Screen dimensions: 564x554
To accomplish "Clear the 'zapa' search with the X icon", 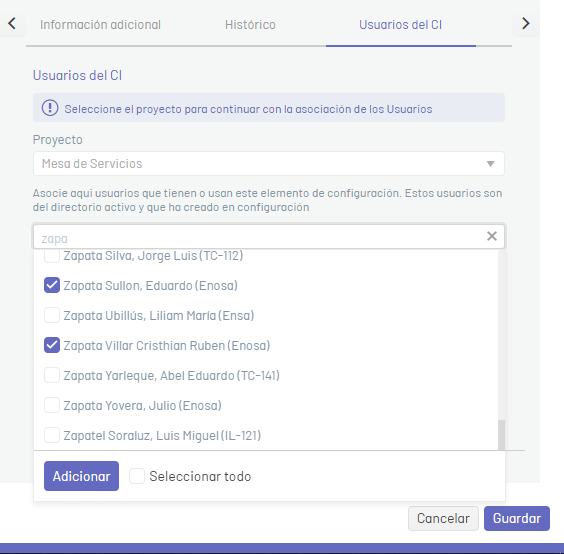I will click(x=492, y=236).
